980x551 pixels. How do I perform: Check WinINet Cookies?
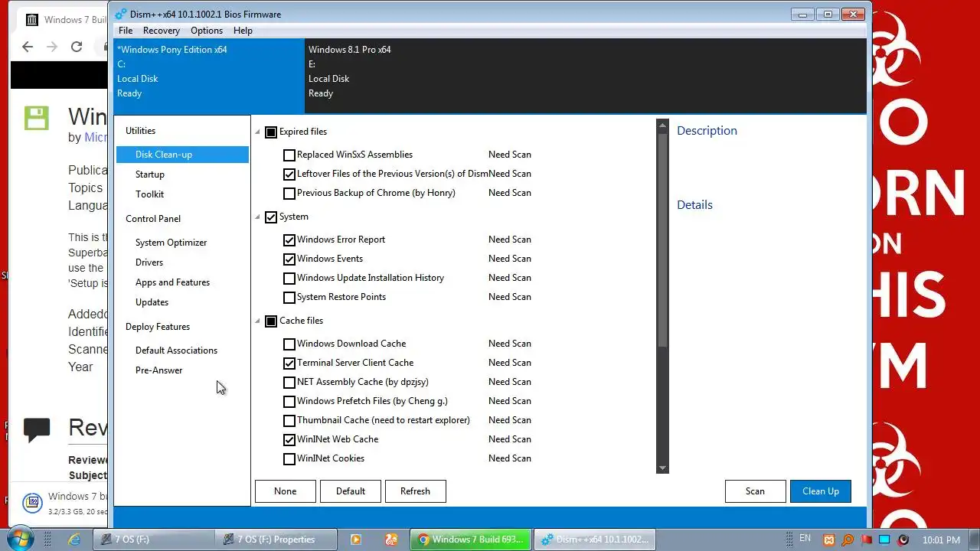click(289, 458)
